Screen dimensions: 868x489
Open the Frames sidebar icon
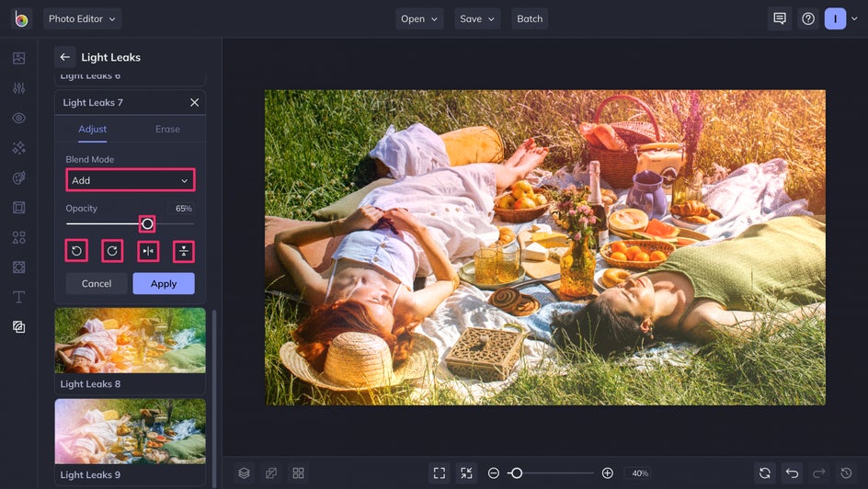[x=18, y=208]
